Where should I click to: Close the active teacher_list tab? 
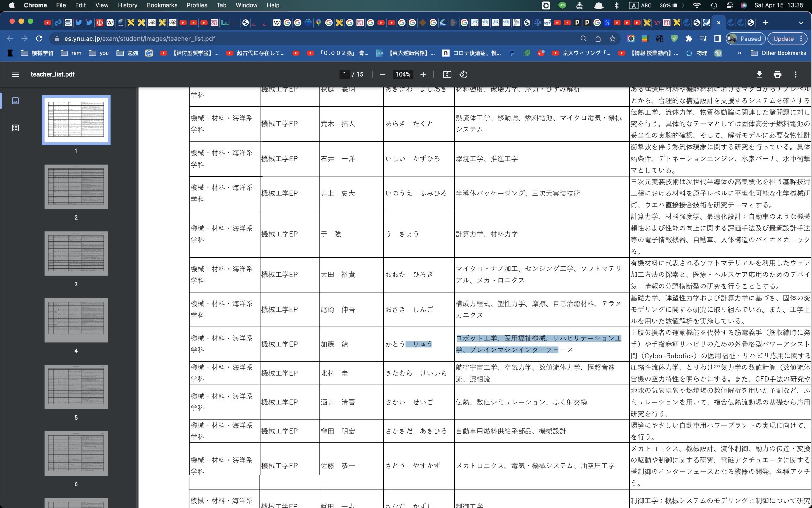(x=718, y=23)
